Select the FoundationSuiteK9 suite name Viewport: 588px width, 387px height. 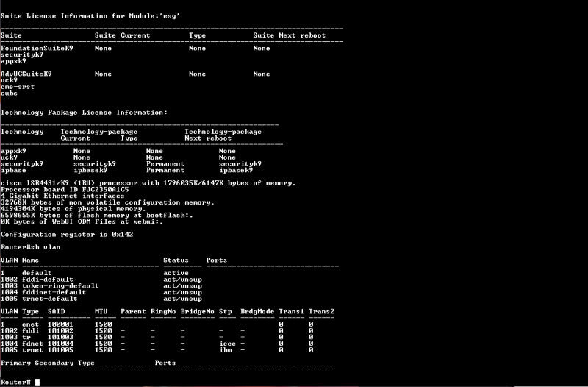point(37,48)
